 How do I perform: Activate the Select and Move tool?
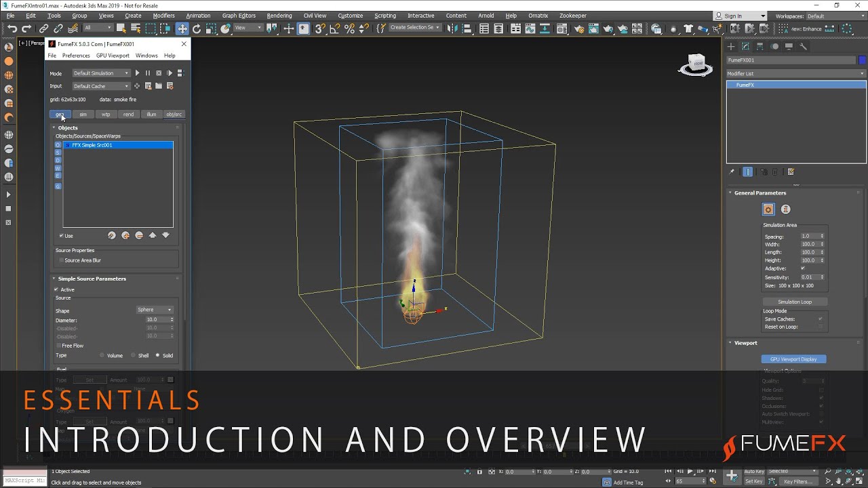pyautogui.click(x=182, y=28)
